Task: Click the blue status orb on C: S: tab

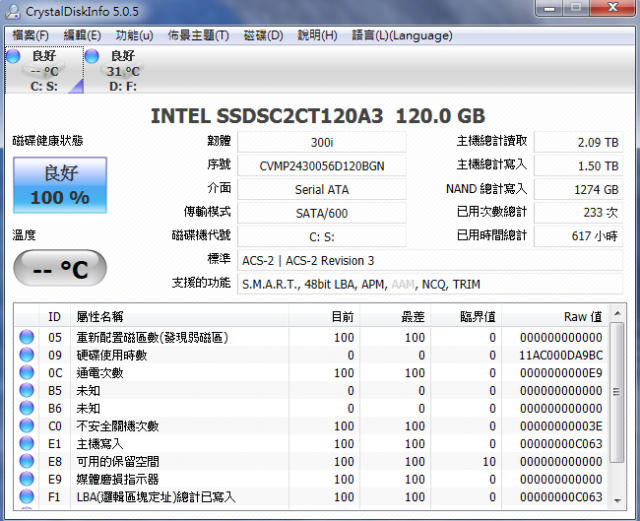Action: pos(13,56)
